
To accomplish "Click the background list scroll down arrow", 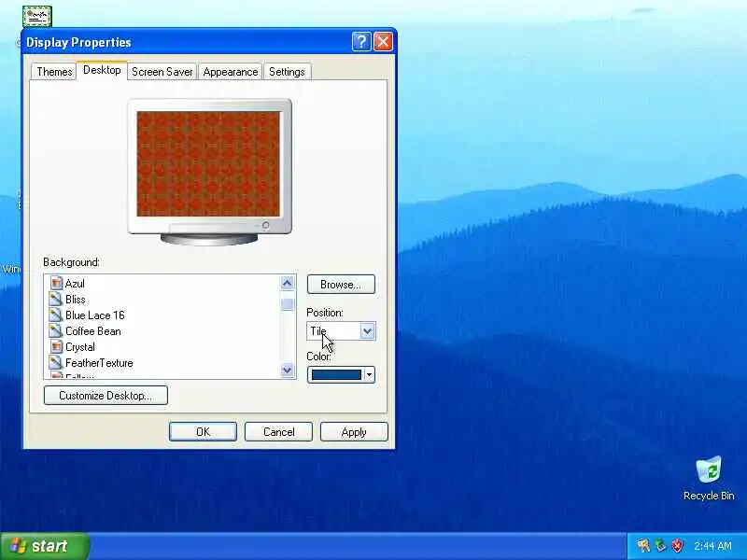I will tap(287, 370).
